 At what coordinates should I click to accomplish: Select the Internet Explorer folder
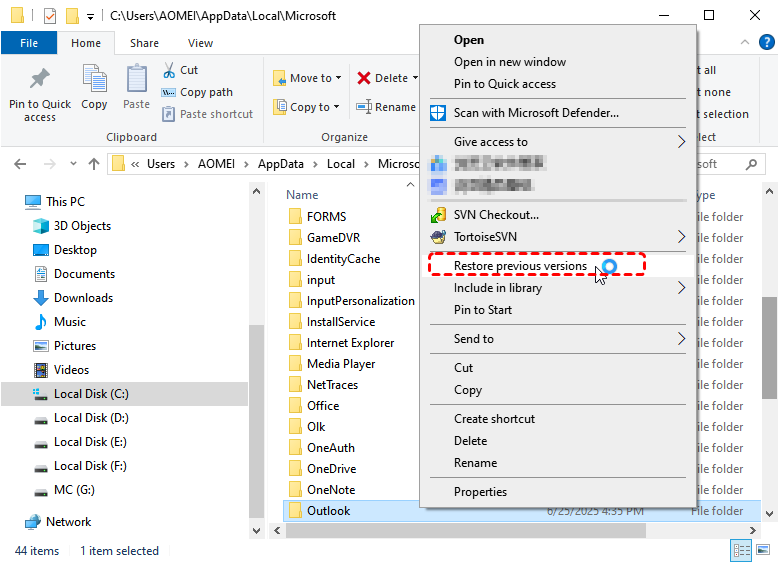pyautogui.click(x=350, y=343)
